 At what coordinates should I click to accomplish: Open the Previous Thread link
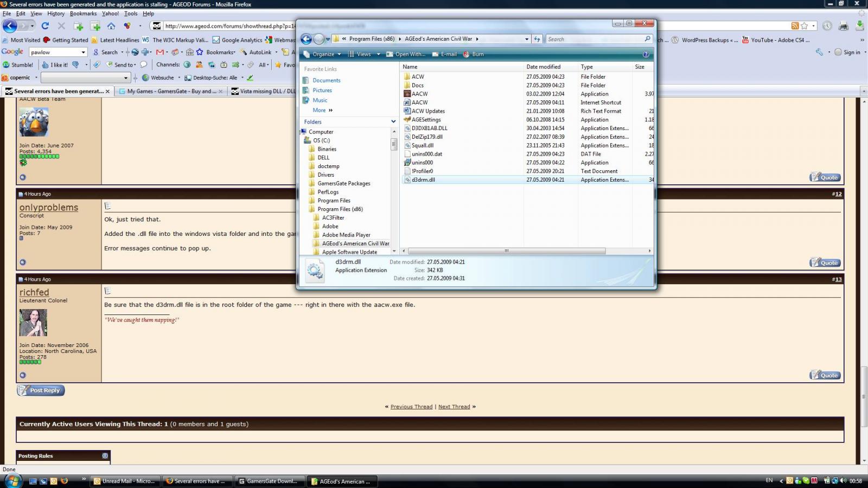click(411, 407)
